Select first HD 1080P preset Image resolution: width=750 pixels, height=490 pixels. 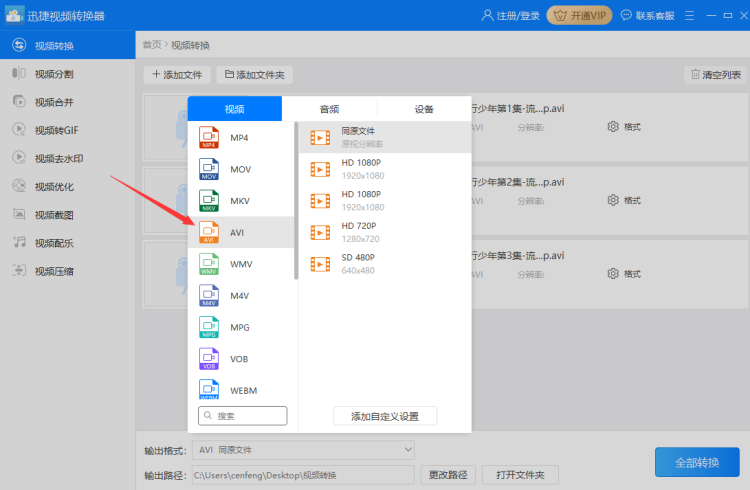pyautogui.click(x=385, y=169)
